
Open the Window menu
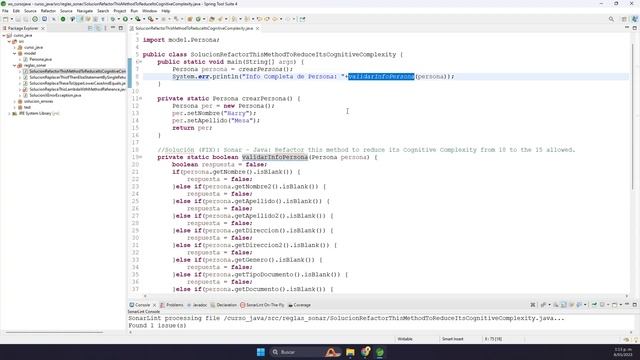[149, 11]
